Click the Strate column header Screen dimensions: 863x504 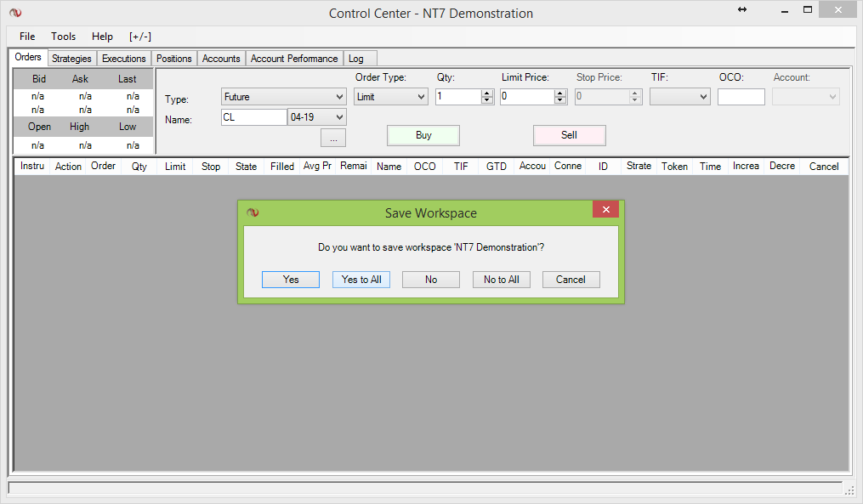639,167
